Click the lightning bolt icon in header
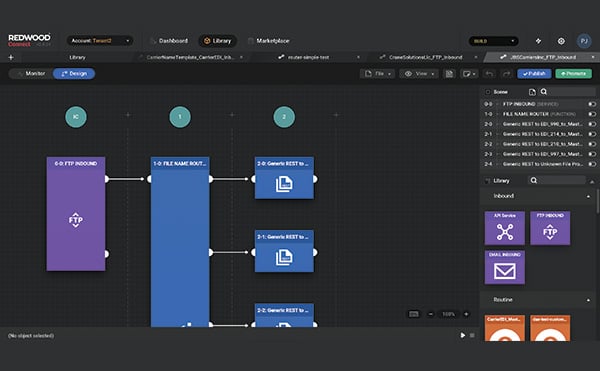The image size is (600, 371). (x=538, y=41)
